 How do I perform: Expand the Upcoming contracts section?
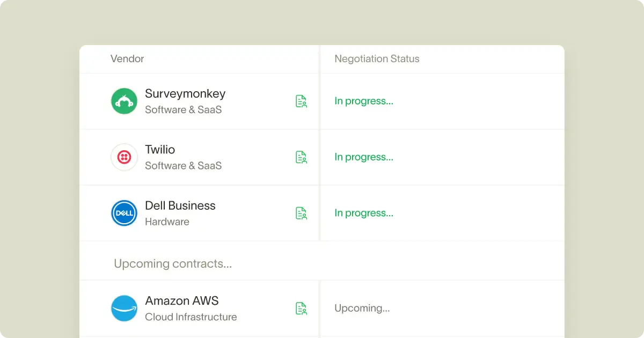[173, 264]
